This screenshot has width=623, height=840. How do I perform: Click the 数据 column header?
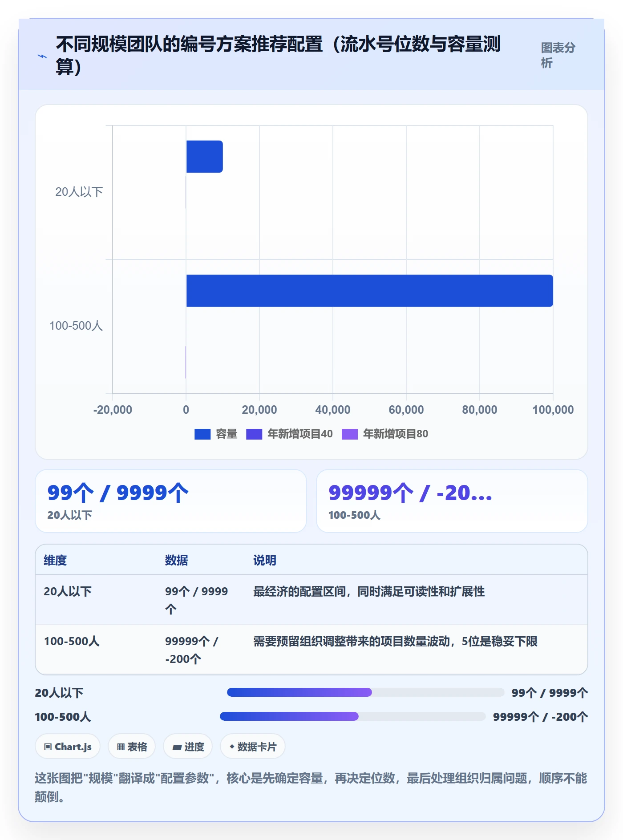click(177, 560)
